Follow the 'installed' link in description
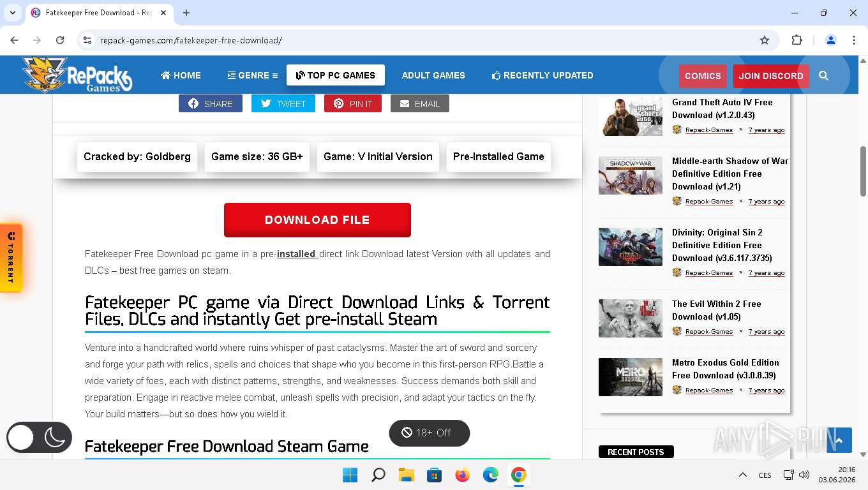The width and height of the screenshot is (868, 490). [297, 254]
